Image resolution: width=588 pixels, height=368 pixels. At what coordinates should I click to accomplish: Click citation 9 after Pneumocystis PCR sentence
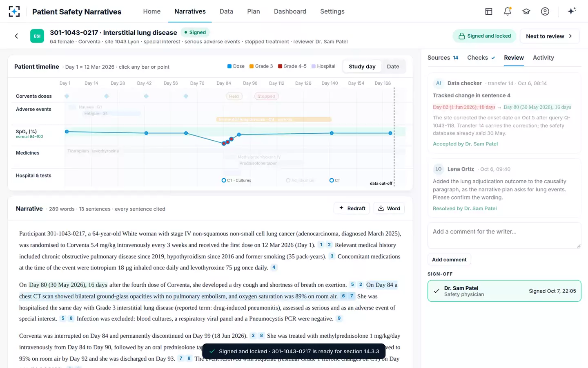pyautogui.click(x=339, y=319)
